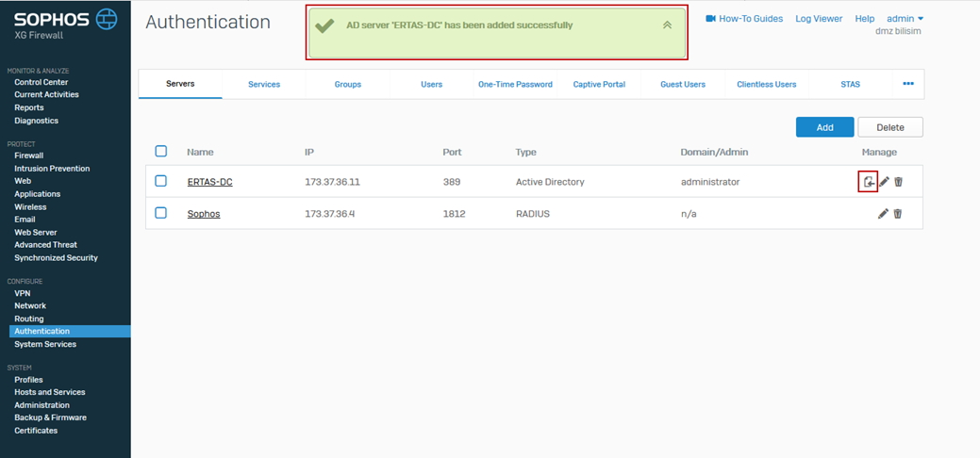Click the import icon for ERTAS-DC server

(x=868, y=182)
